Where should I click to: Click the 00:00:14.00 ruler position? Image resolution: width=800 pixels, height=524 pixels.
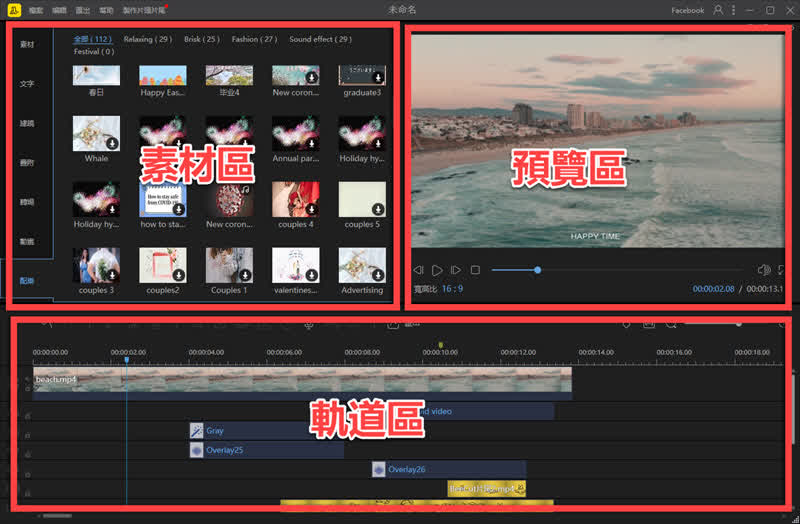596,352
